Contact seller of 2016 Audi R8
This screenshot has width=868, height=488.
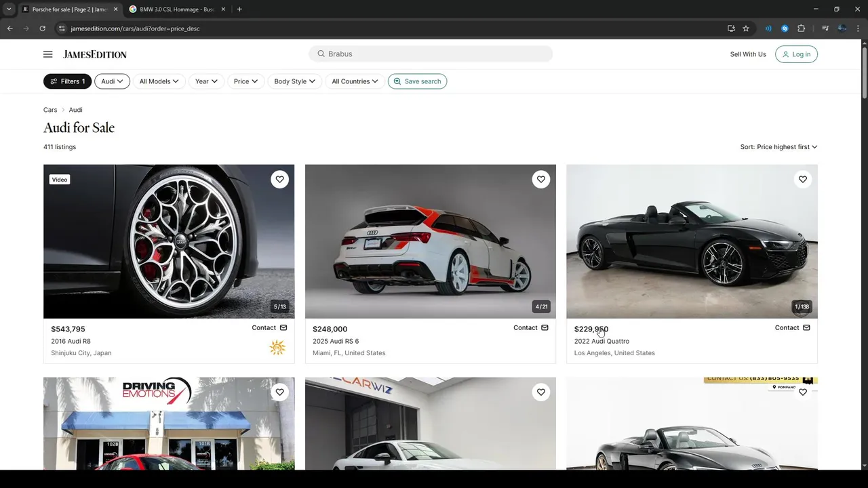[x=269, y=327]
